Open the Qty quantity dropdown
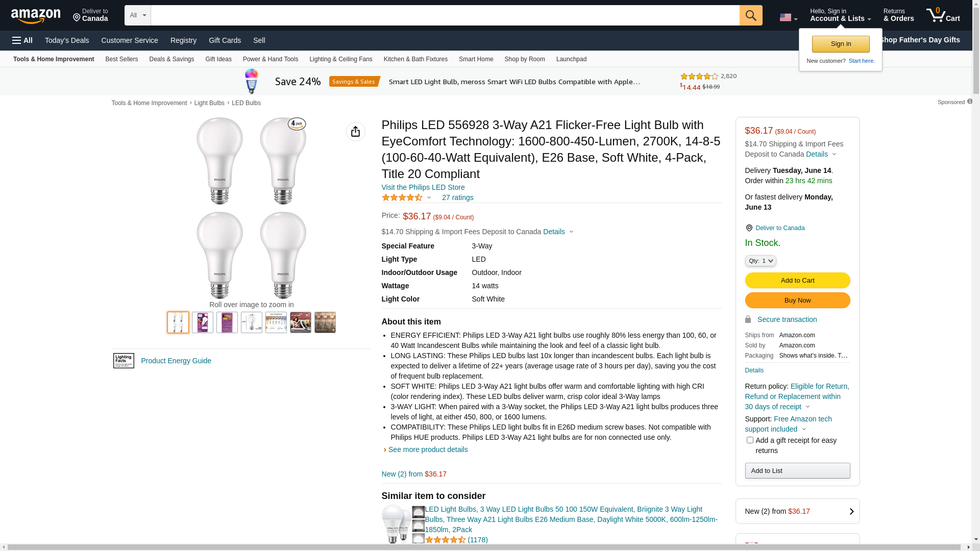The height and width of the screenshot is (551, 980). (x=761, y=261)
